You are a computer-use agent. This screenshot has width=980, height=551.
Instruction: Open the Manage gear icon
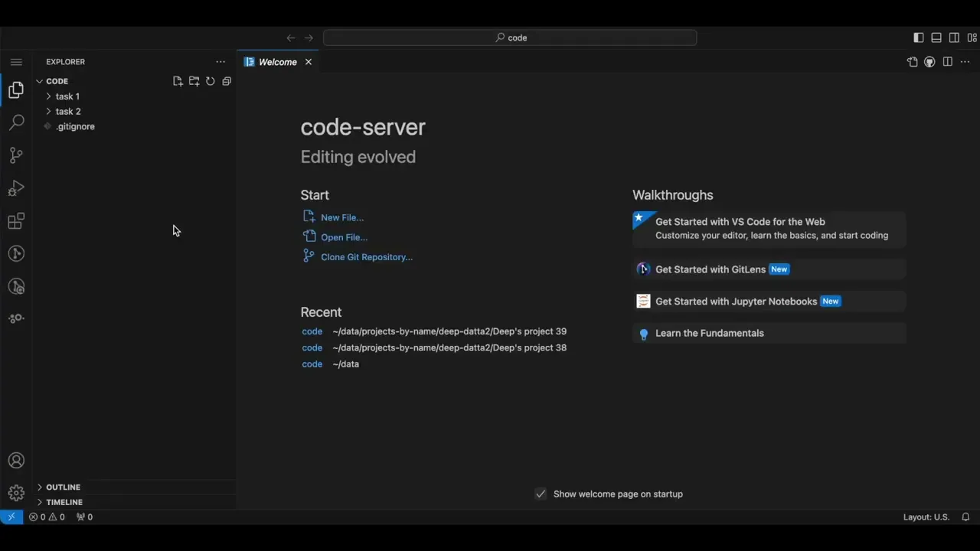tap(16, 494)
